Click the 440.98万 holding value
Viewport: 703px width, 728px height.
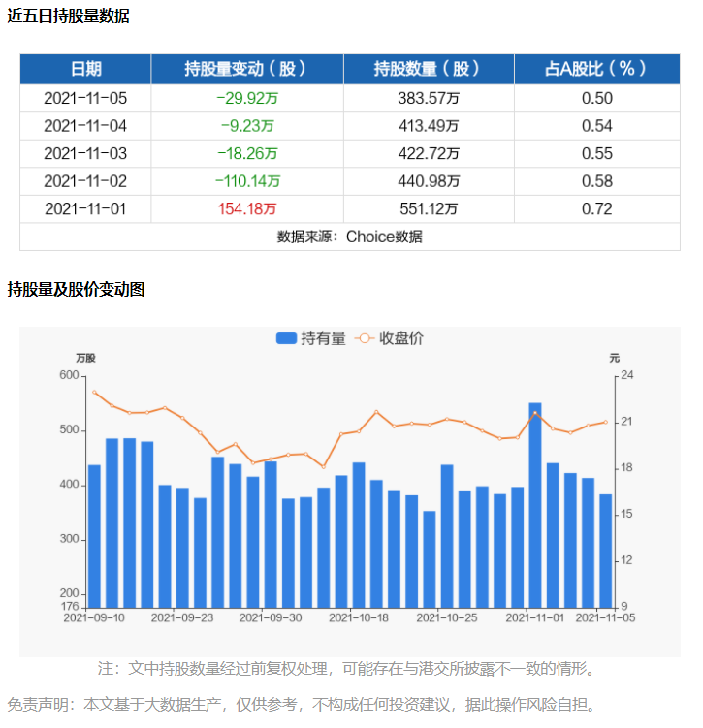(429, 181)
